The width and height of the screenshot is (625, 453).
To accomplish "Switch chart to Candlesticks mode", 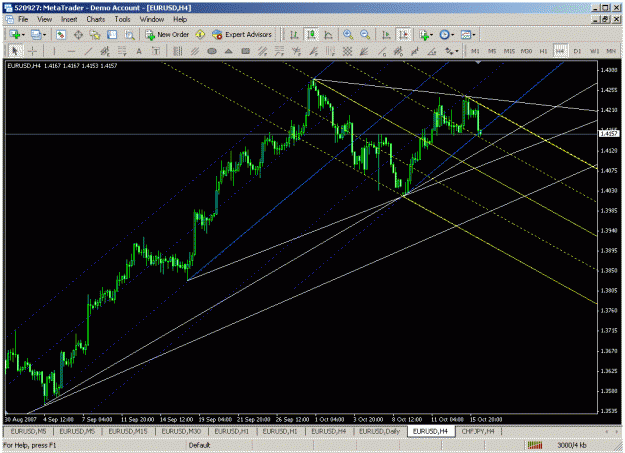I will tap(311, 35).
